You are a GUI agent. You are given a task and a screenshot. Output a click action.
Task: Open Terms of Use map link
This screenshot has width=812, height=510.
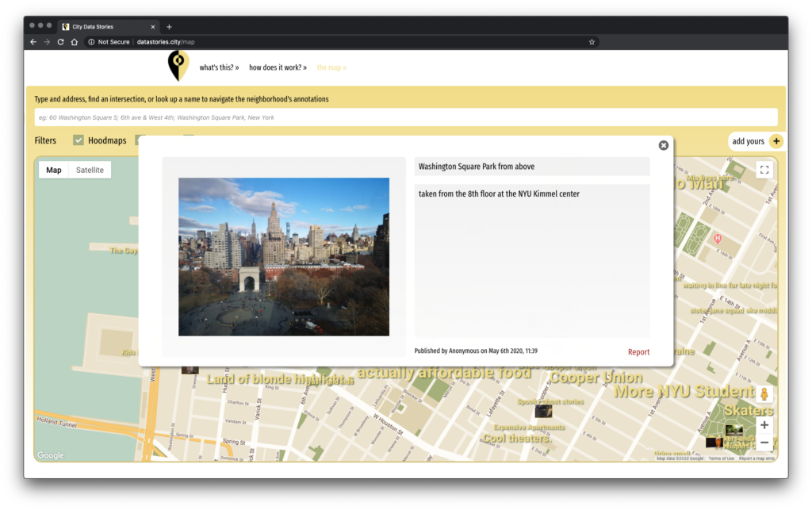(x=721, y=458)
